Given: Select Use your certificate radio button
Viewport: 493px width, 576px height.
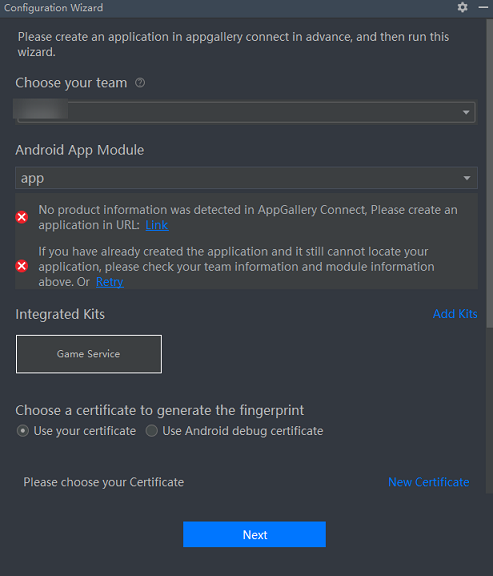Looking at the screenshot, I should click(x=23, y=431).
